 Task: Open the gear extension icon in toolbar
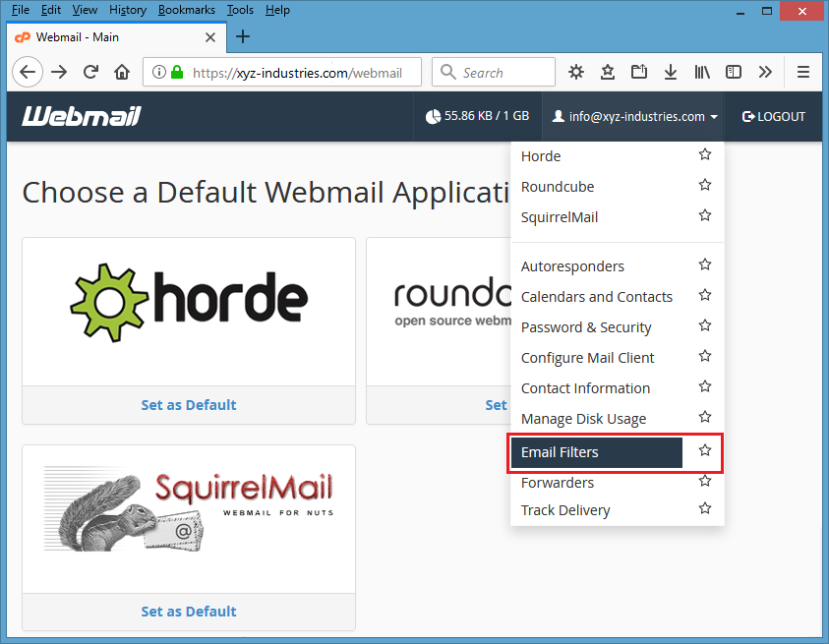point(576,72)
